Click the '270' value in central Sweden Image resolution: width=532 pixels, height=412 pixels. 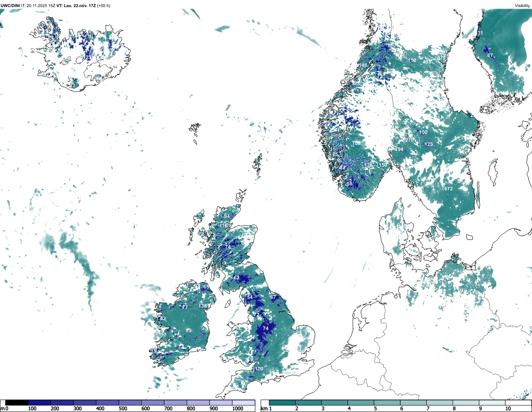click(410, 141)
